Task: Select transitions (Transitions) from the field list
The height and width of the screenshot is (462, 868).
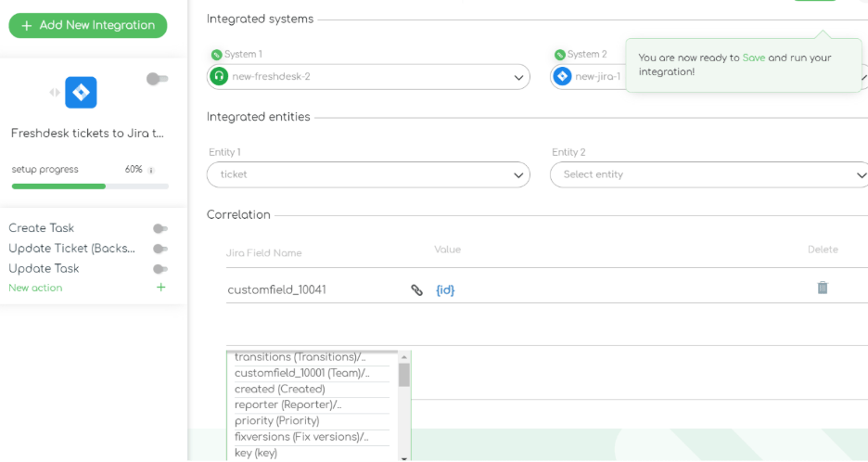Action: 300,357
